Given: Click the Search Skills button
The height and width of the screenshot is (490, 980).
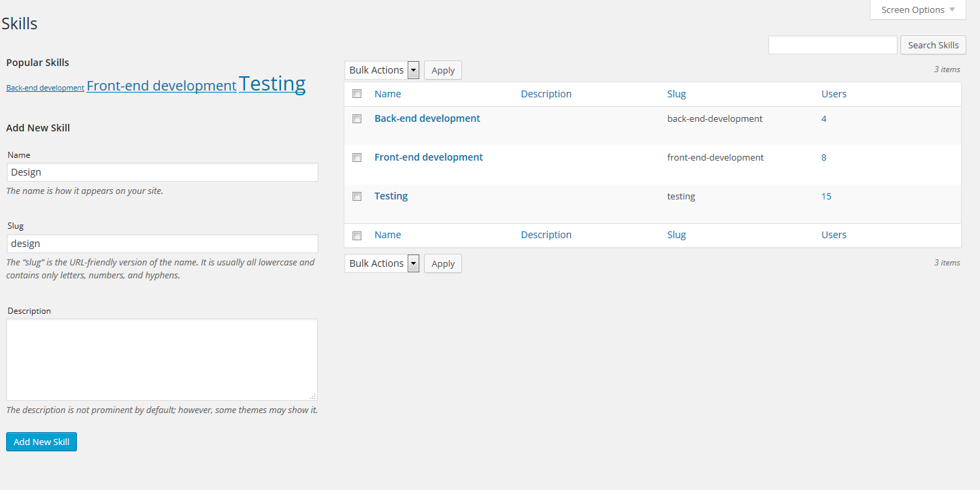Looking at the screenshot, I should (x=932, y=45).
